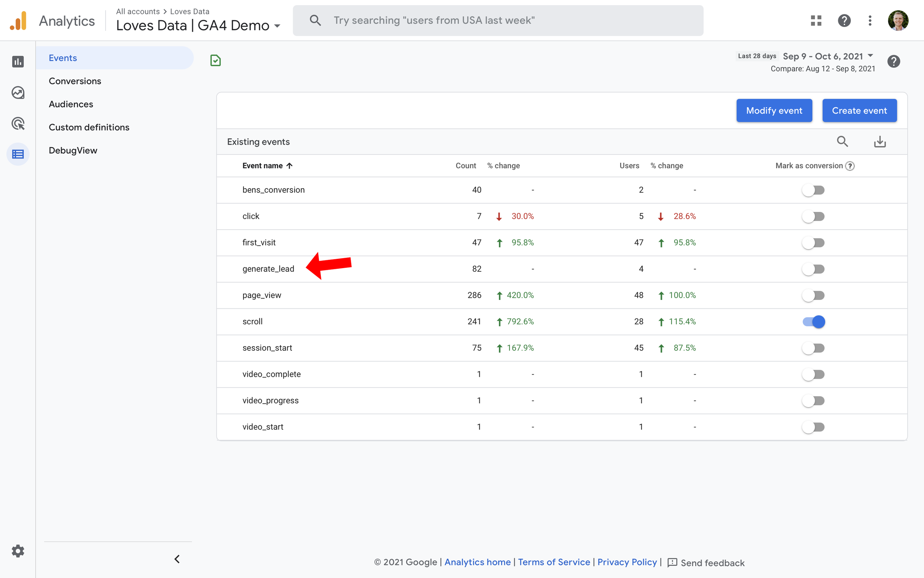Open the Advertising icon in sidebar
The image size is (924, 578).
(18, 124)
